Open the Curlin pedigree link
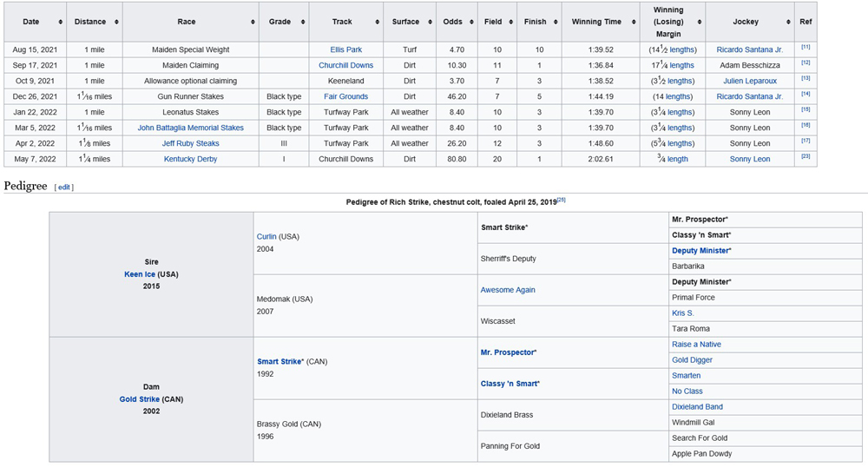Viewport: 868px width, 467px height. click(266, 237)
